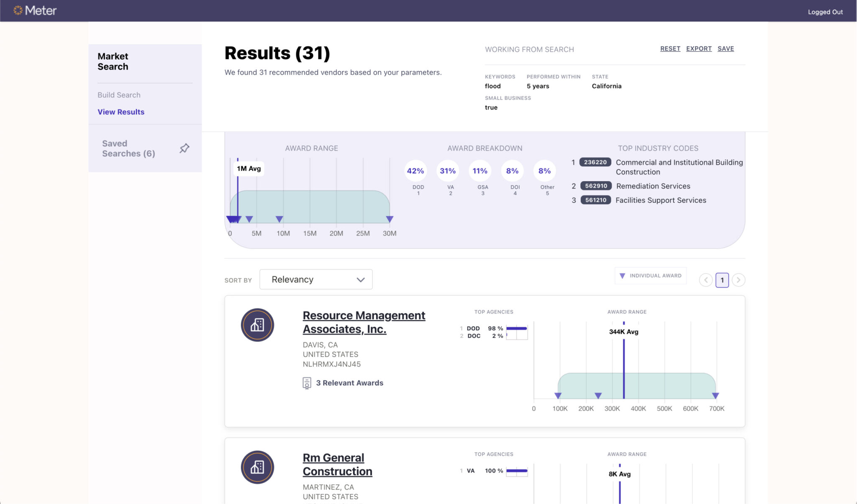Click the Relevant Awards certificate icon
Viewport: 857px width, 504px height.
[307, 383]
